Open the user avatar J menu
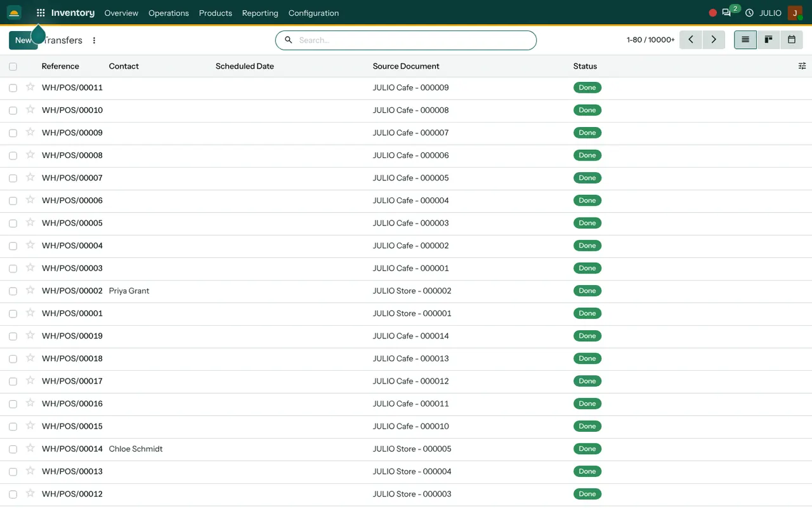The image size is (812, 508). click(x=795, y=13)
